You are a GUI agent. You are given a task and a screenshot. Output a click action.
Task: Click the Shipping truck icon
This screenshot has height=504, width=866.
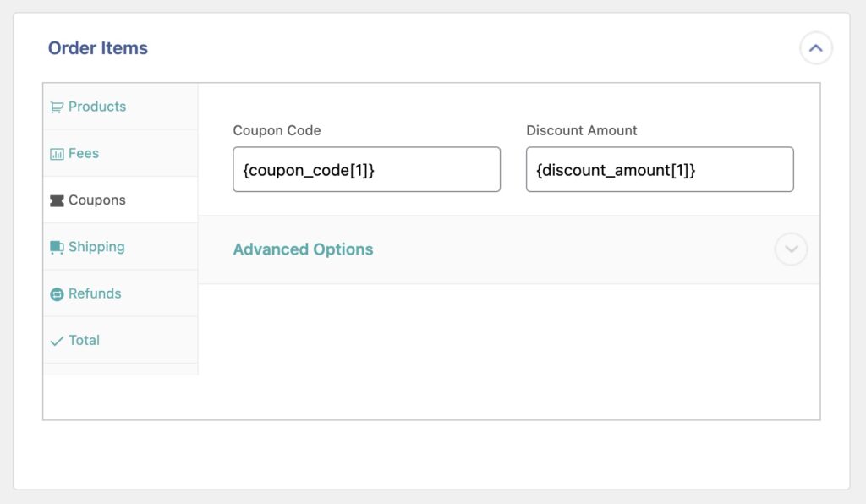click(x=57, y=247)
